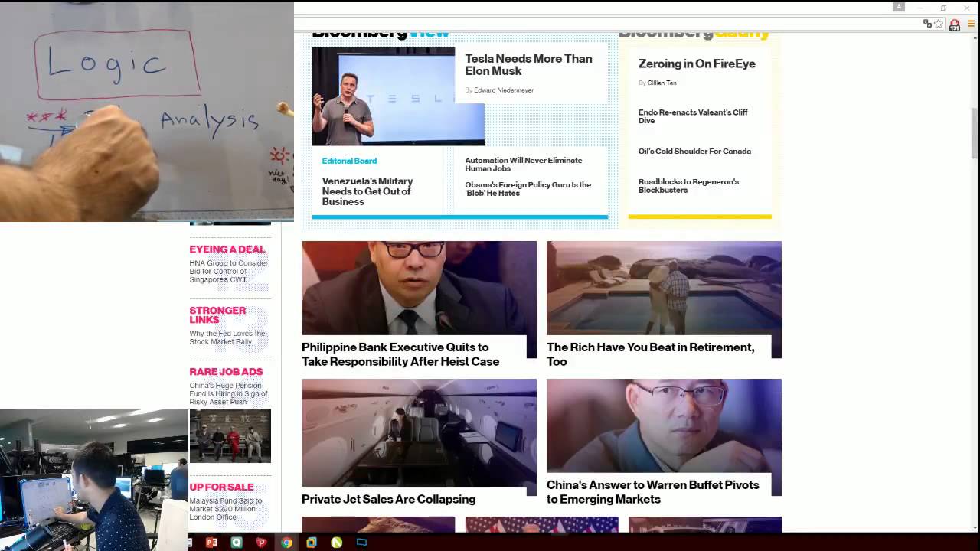Open the blue chat-bubble app in taskbar
Image resolution: width=980 pixels, height=551 pixels.
(361, 543)
